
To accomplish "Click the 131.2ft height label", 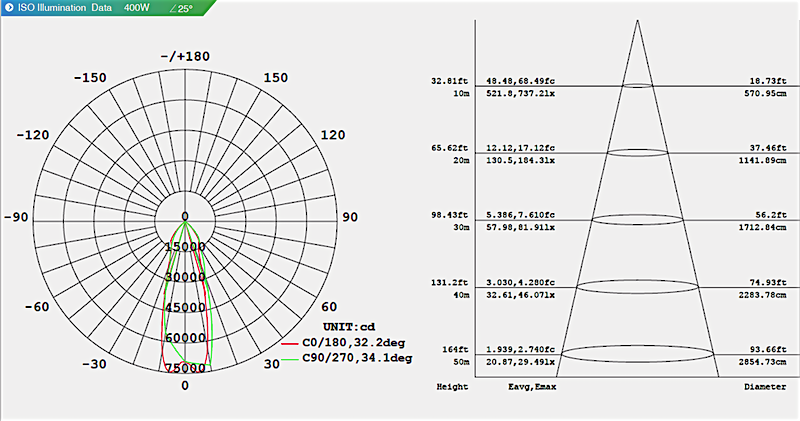I will pyautogui.click(x=450, y=282).
